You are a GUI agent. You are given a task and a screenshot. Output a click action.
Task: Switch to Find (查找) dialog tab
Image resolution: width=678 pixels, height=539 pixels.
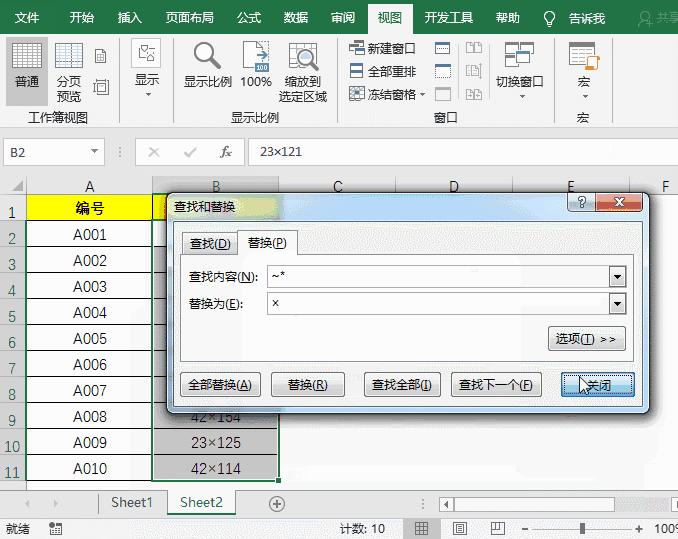tap(210, 244)
